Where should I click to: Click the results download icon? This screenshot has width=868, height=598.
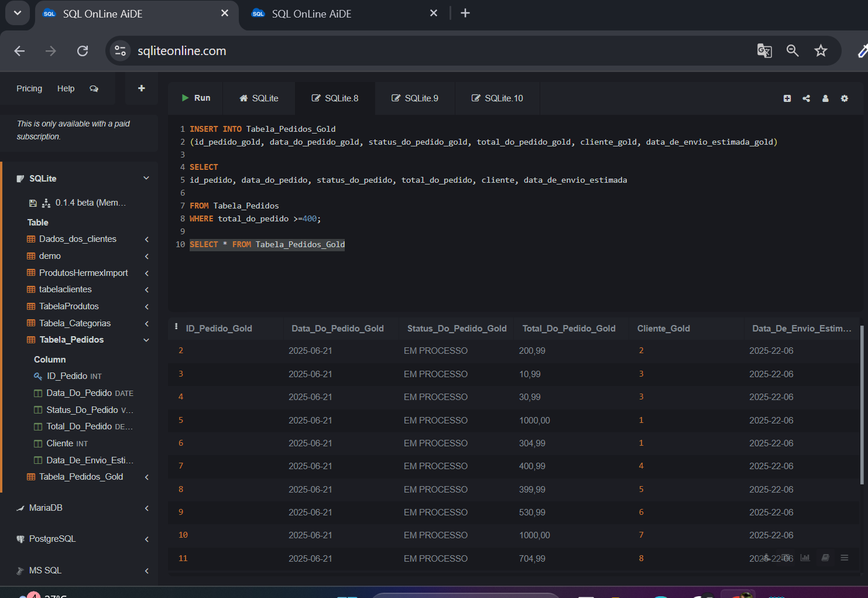click(x=766, y=558)
